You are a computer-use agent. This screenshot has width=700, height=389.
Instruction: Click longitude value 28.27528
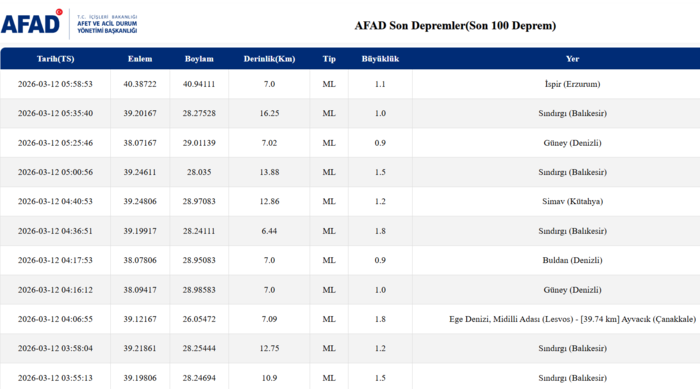[199, 113]
